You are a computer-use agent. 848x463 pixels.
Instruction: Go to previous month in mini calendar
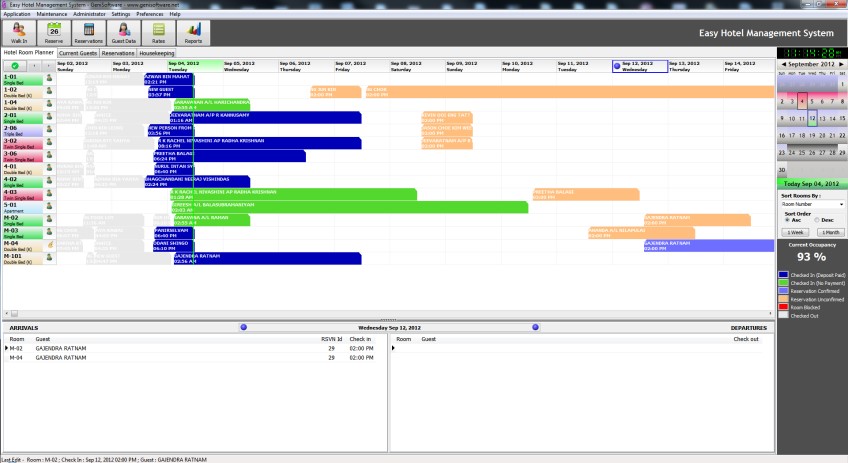(x=784, y=64)
